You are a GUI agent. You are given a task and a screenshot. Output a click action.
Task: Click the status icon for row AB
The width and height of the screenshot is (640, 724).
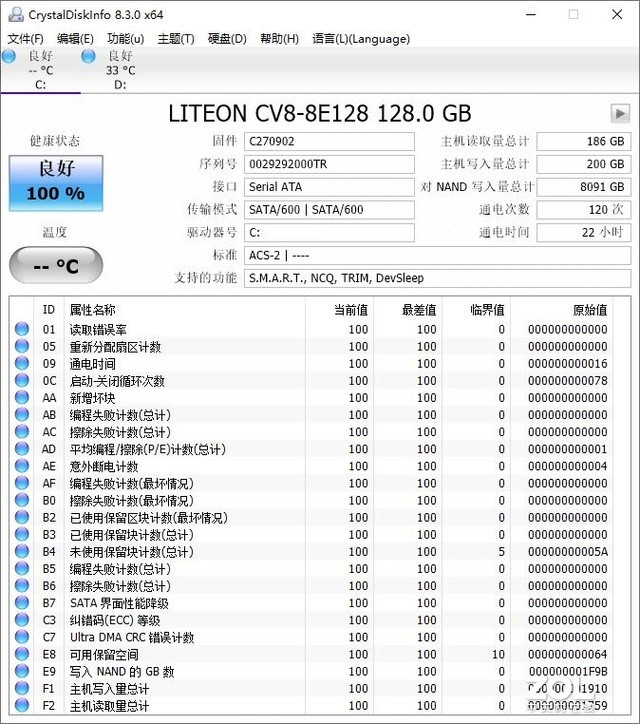(x=22, y=414)
